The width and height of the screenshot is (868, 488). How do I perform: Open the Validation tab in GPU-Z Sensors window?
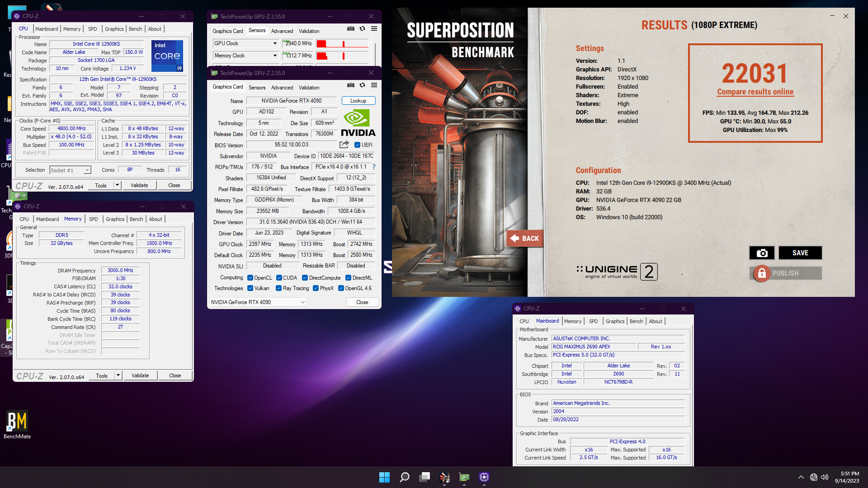coord(309,31)
